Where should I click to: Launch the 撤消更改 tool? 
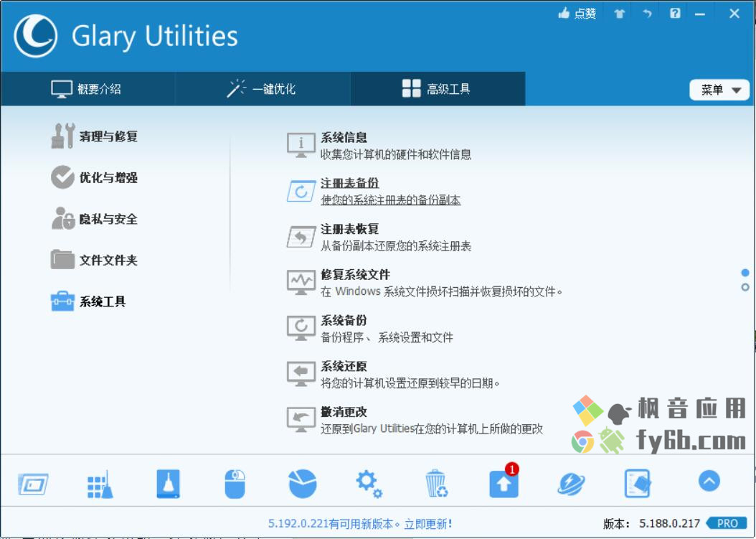coord(415,421)
